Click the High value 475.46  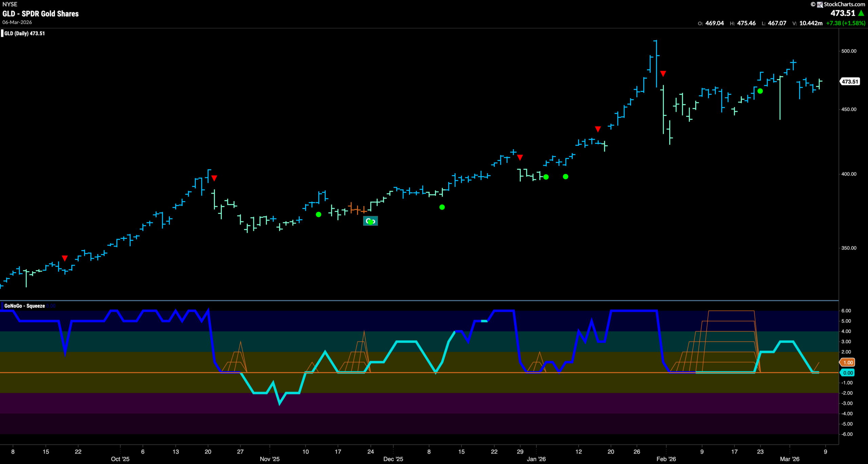746,23
